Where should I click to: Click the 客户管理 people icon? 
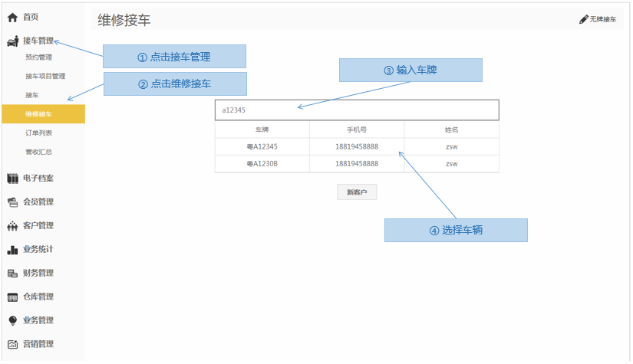[x=12, y=226]
